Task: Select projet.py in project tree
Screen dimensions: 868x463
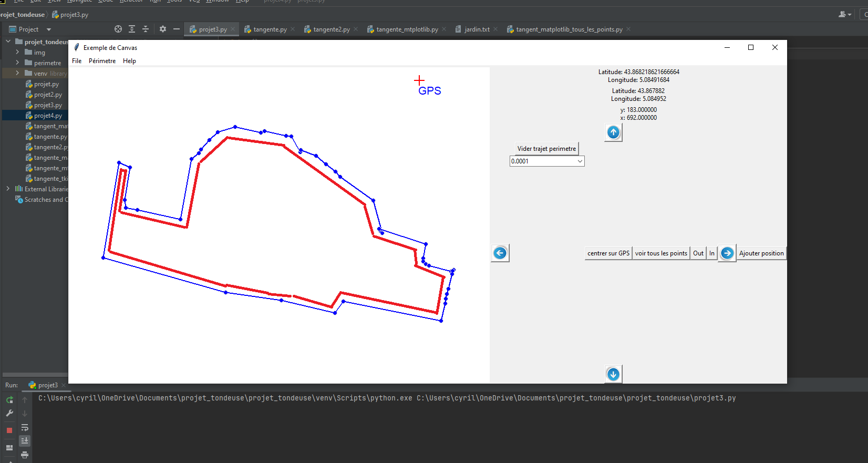Action: tap(46, 84)
